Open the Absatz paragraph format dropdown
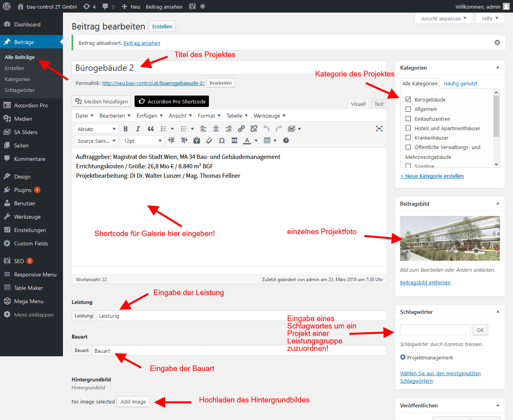 pos(96,129)
